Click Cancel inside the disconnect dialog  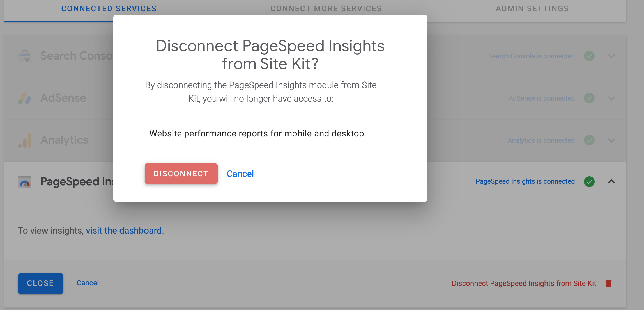pyautogui.click(x=240, y=174)
